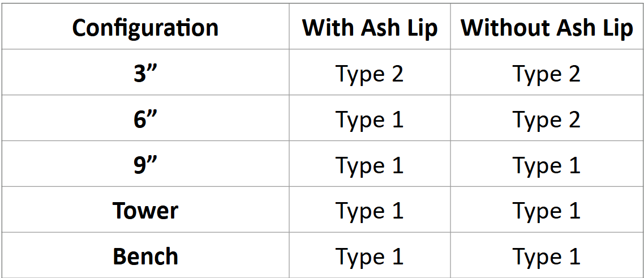Click Tower With Ash Lip Type 1 cell
The image size is (644, 278).
pyautogui.click(x=370, y=211)
